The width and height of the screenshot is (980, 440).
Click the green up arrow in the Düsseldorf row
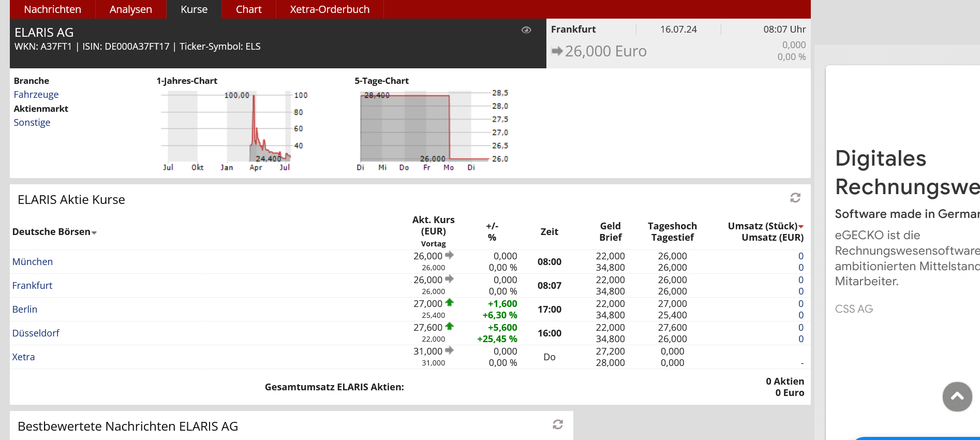(449, 327)
